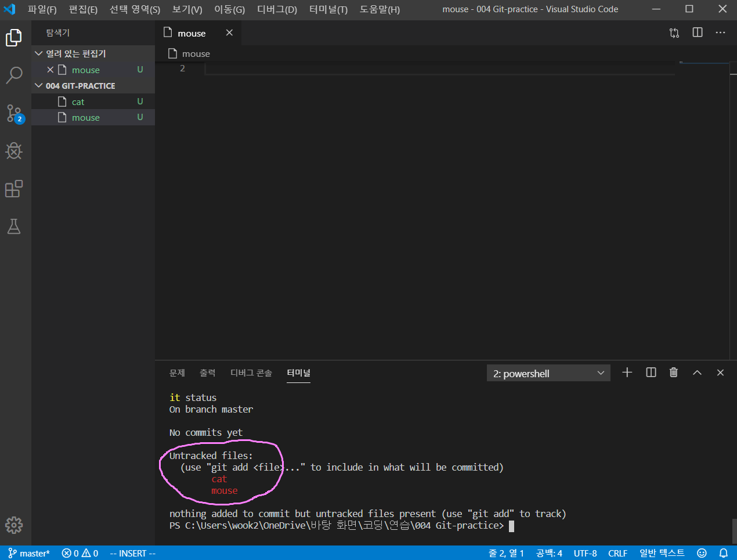Open the 선택 영역(S) menu
Viewport: 737px width, 560px height.
click(135, 9)
